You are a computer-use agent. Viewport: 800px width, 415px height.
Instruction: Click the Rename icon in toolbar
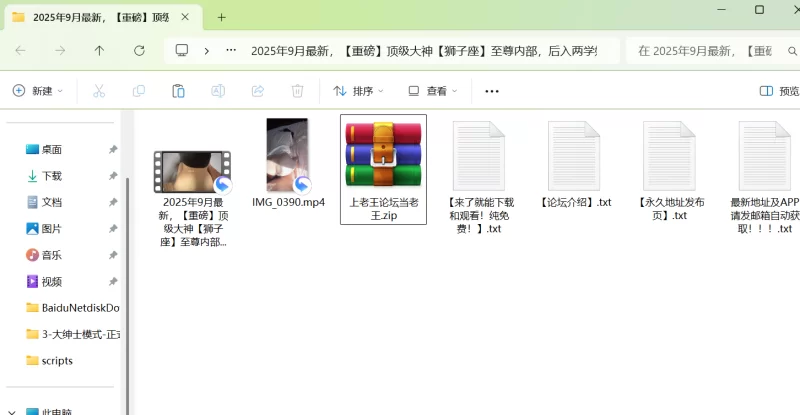[218, 91]
